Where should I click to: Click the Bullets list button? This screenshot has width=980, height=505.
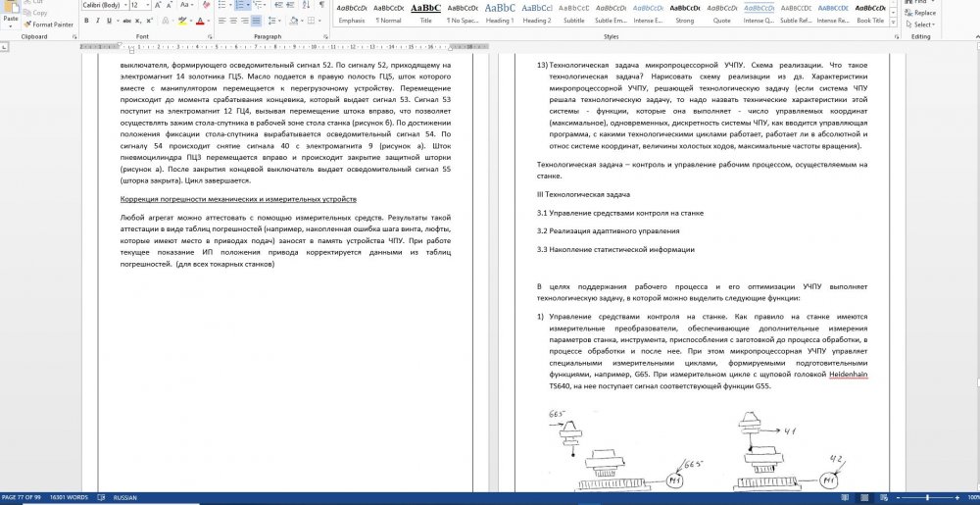coord(223,5)
